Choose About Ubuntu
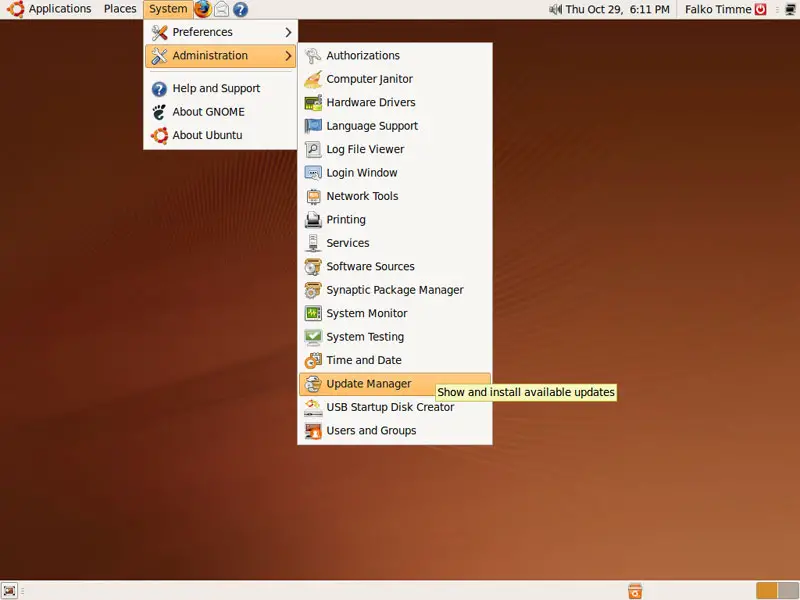800x600 pixels. point(220,136)
